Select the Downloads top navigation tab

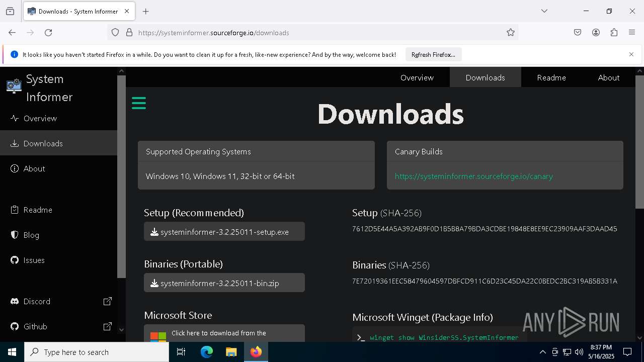tap(485, 77)
